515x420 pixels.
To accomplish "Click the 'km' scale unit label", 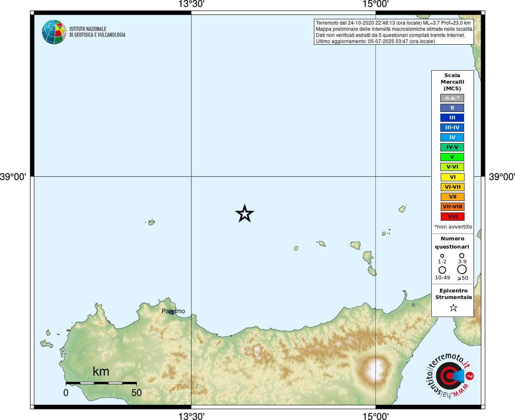I will [101, 371].
